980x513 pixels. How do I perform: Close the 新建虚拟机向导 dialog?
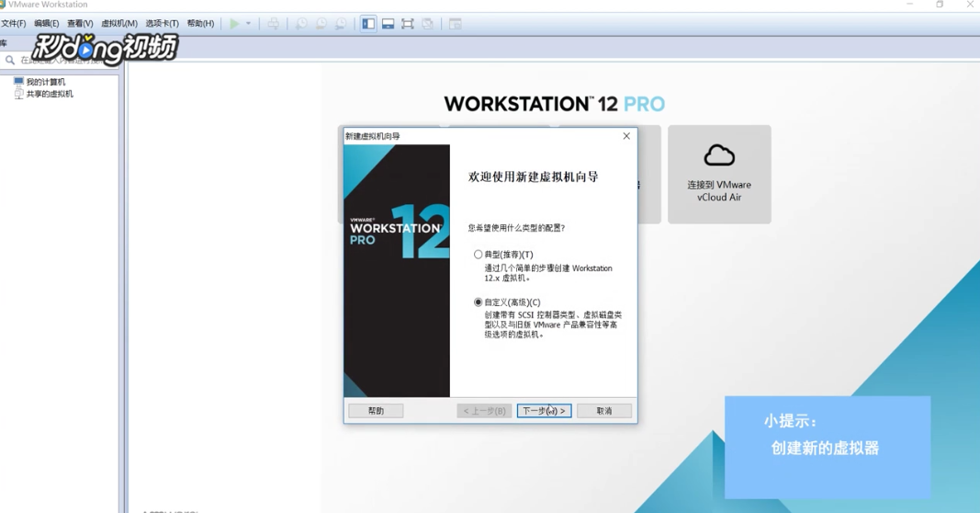[x=626, y=136]
